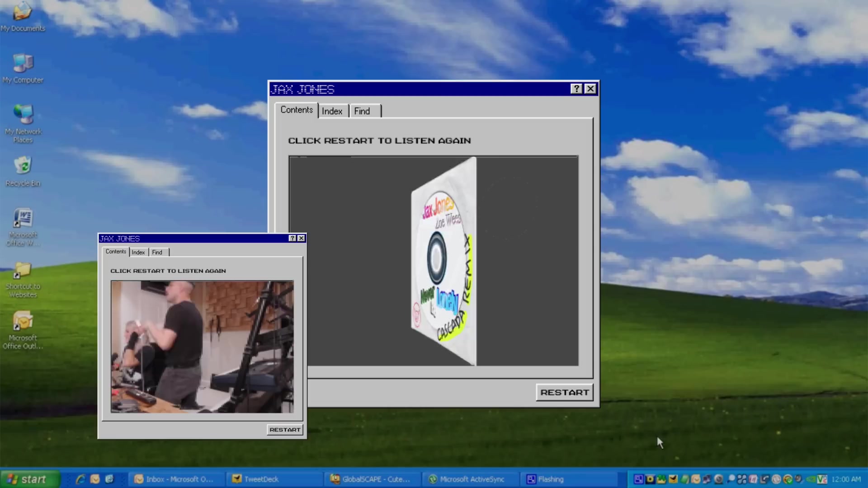Switch to Contents tab in large Jax Jones window

pyautogui.click(x=297, y=110)
